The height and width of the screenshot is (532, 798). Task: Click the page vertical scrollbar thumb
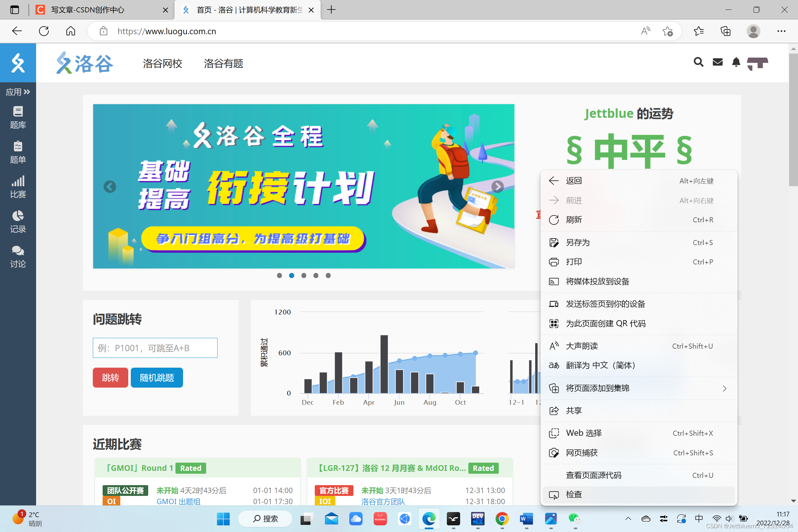[793, 119]
